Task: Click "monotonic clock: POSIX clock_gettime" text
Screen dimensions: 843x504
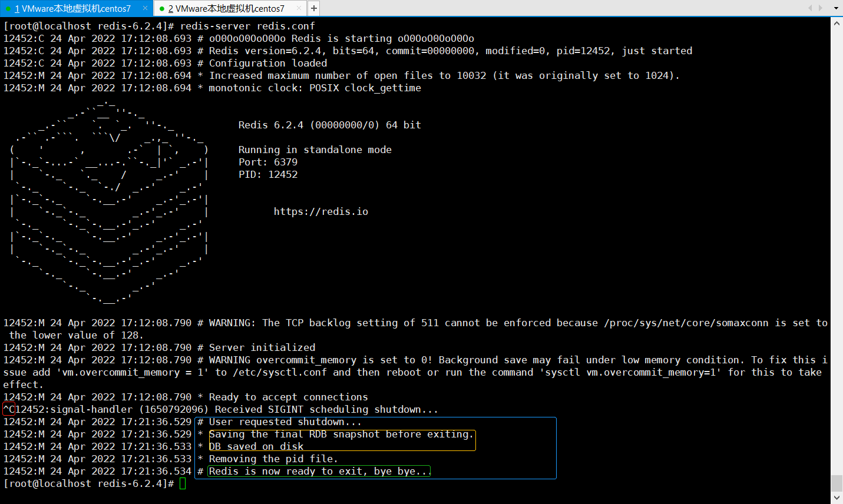Action: coord(315,88)
